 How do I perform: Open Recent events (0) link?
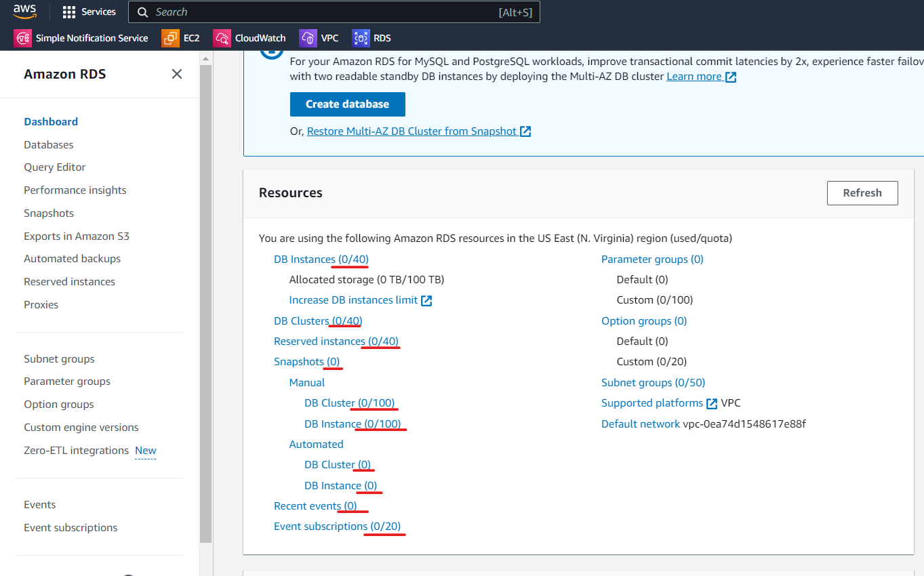point(315,506)
